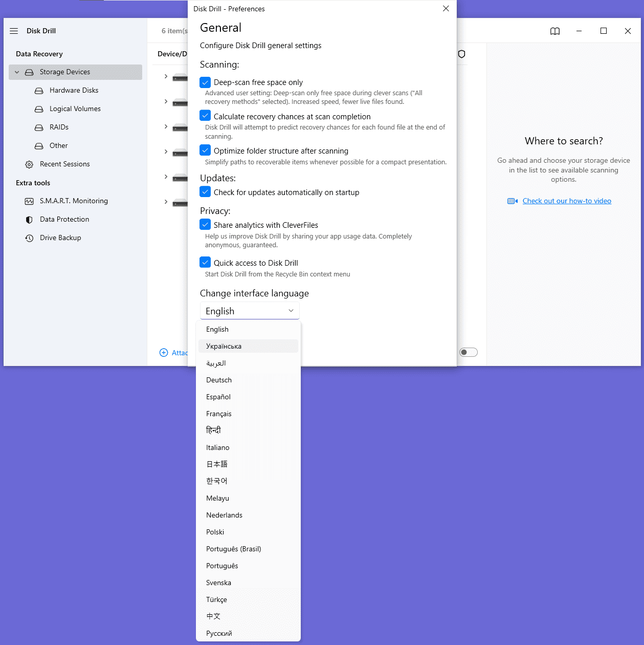The image size is (644, 645).
Task: Close the Preferences dialog
Action: click(x=446, y=9)
